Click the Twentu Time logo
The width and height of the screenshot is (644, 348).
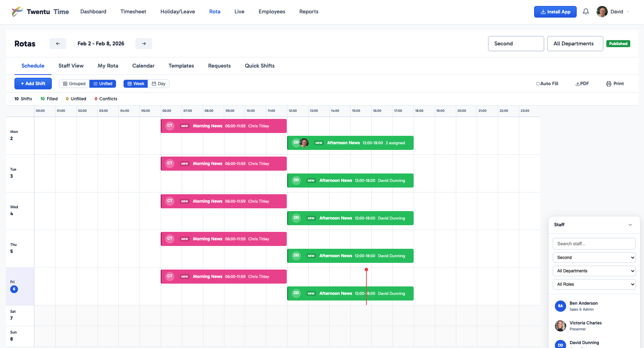coord(40,12)
